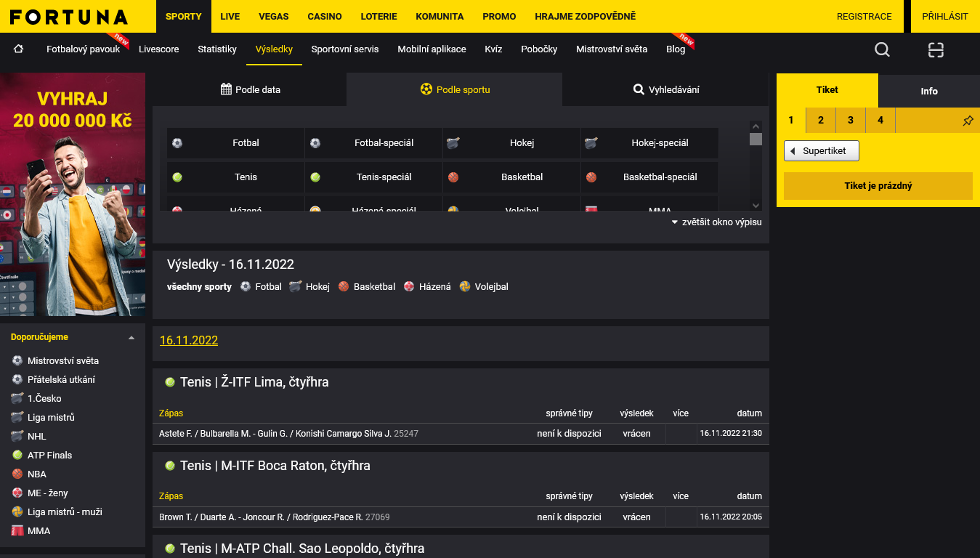The height and width of the screenshot is (558, 980).
Task: Select Basketbal-speciál in the sport grid
Action: (650, 177)
